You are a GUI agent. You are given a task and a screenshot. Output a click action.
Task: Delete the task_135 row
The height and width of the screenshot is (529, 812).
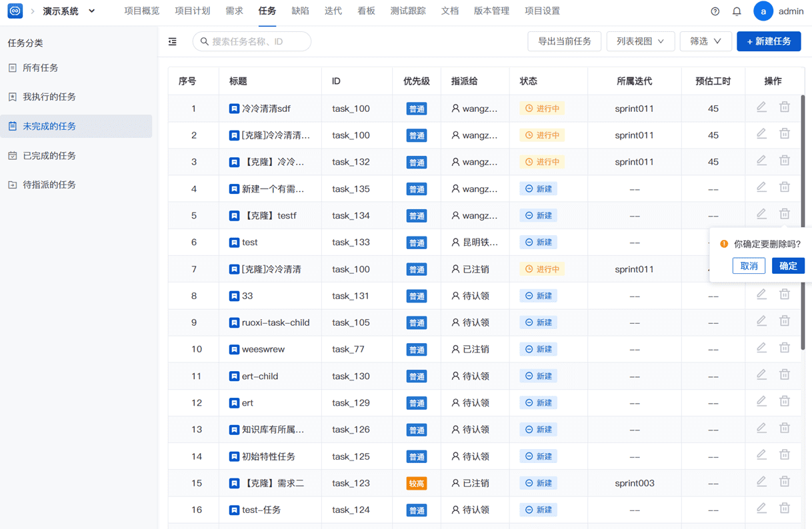coord(785,187)
